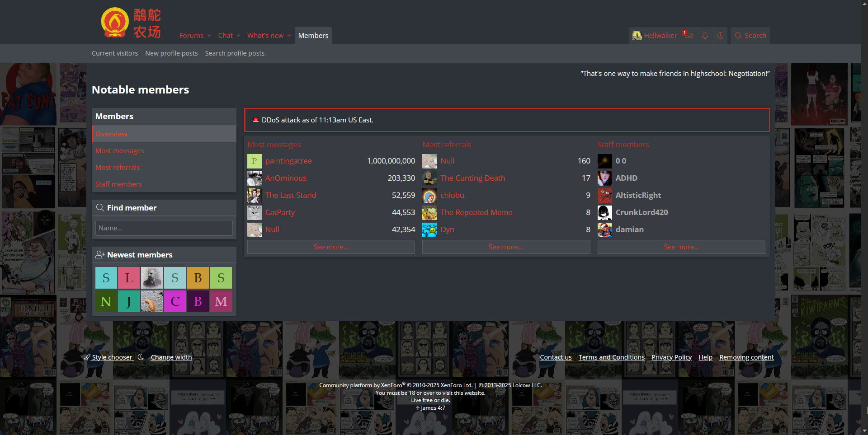Open the Contact us footer link
Image resolution: width=868 pixels, height=435 pixels.
556,357
